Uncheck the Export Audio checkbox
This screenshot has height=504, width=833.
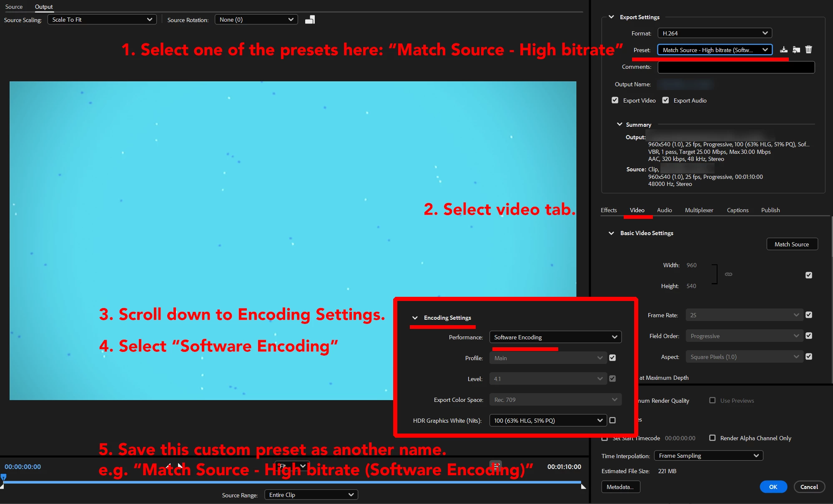[x=665, y=100]
